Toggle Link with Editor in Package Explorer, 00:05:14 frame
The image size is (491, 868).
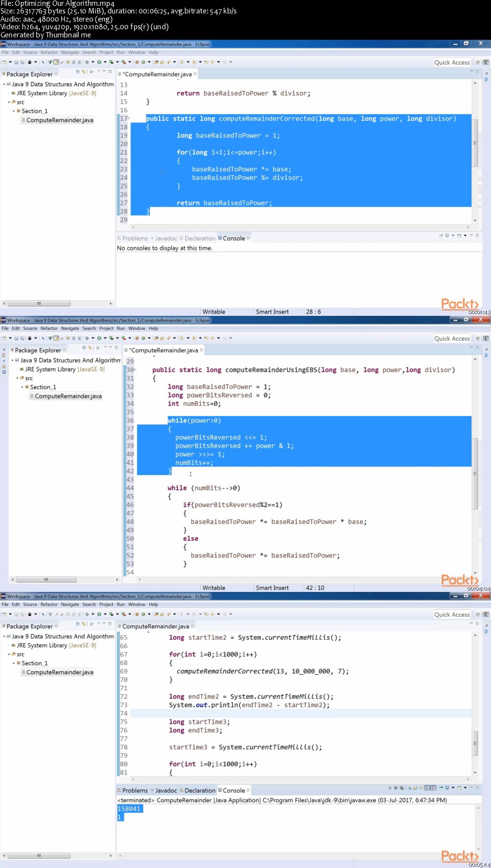pos(83,624)
